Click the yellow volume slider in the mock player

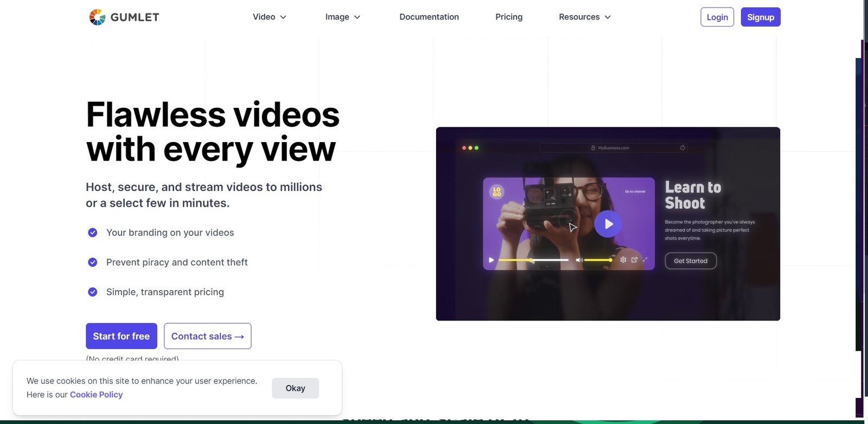pos(598,260)
